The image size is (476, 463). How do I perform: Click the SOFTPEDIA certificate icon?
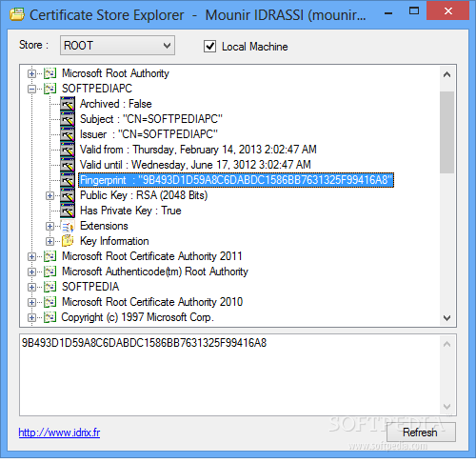tap(50, 287)
